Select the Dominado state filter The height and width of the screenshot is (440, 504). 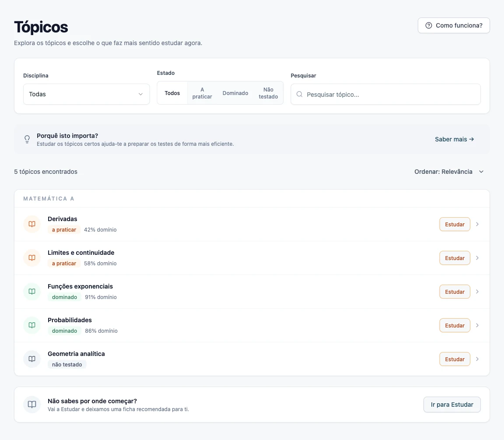coord(235,93)
